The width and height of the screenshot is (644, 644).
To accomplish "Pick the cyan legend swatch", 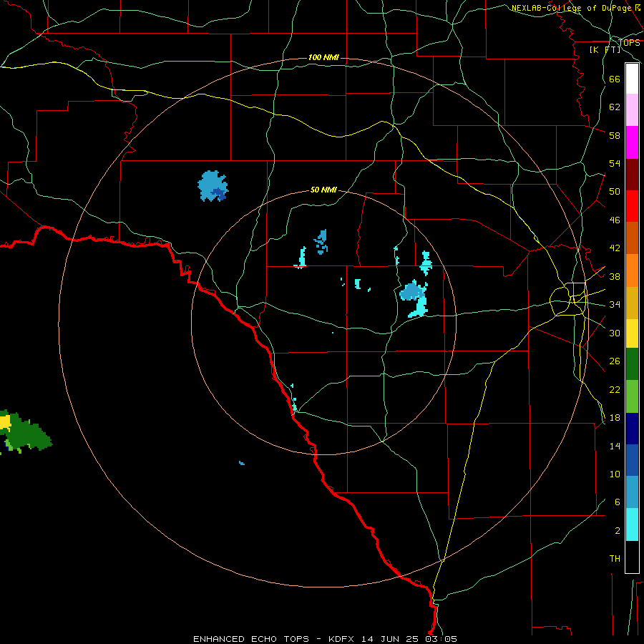I will 632,525.
